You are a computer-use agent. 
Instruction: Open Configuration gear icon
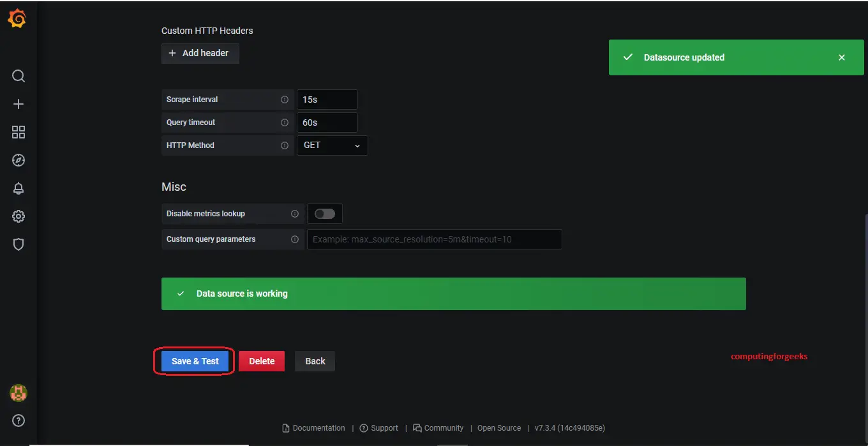(x=18, y=216)
